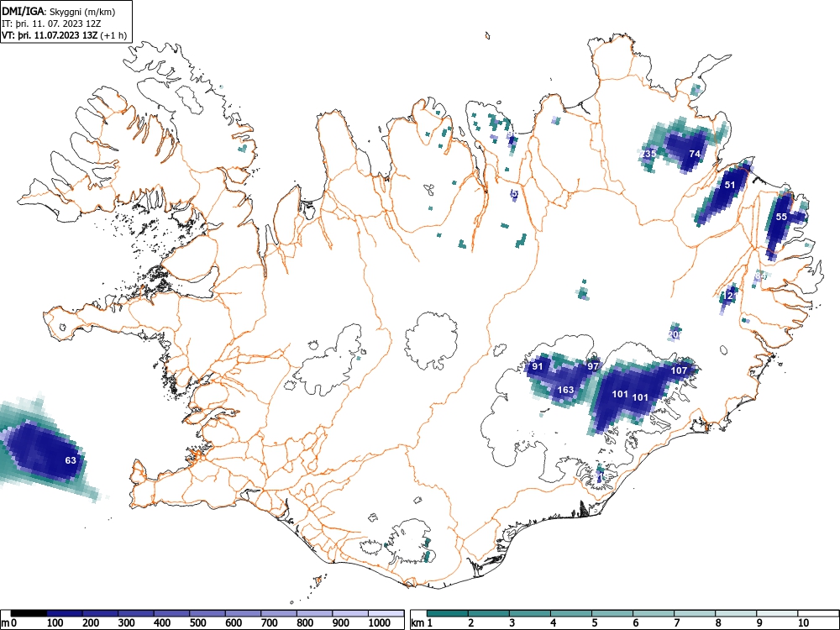Click the '700' tick on the meter legend
840x630 pixels.
269,623
